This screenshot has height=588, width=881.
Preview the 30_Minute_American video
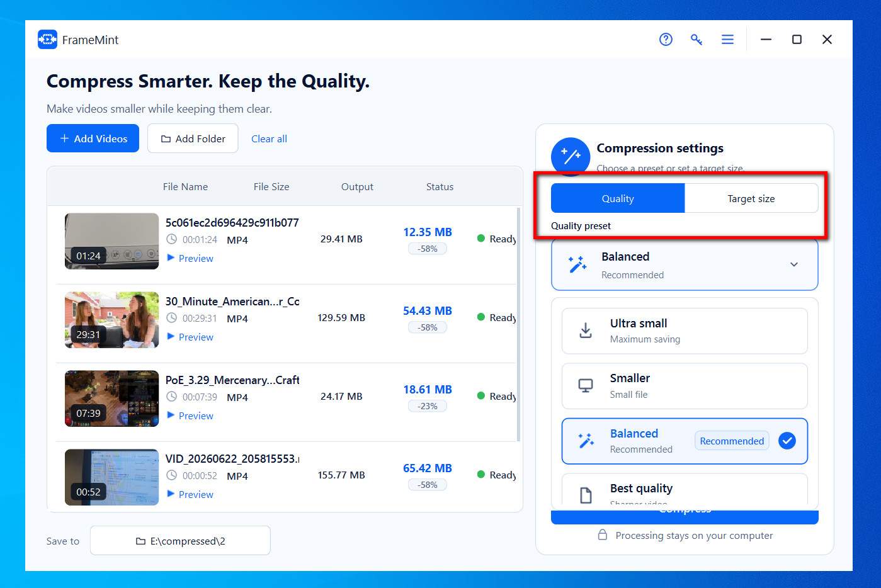point(190,337)
